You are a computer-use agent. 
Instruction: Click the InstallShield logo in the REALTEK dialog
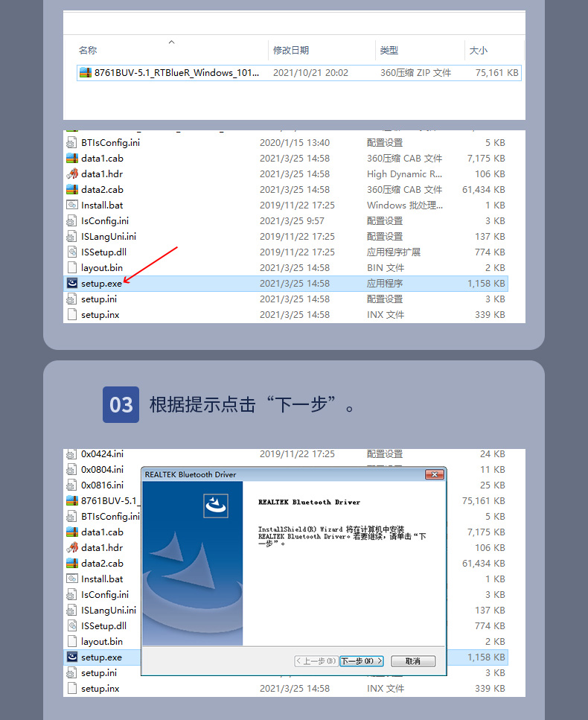pos(216,506)
